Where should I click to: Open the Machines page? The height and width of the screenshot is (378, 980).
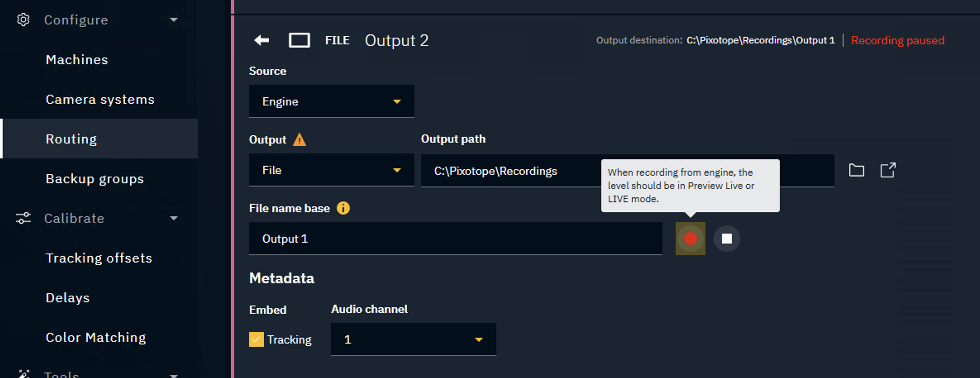point(77,60)
